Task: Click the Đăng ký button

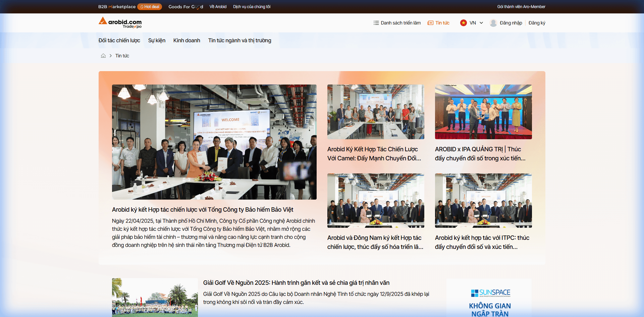Action: click(537, 23)
